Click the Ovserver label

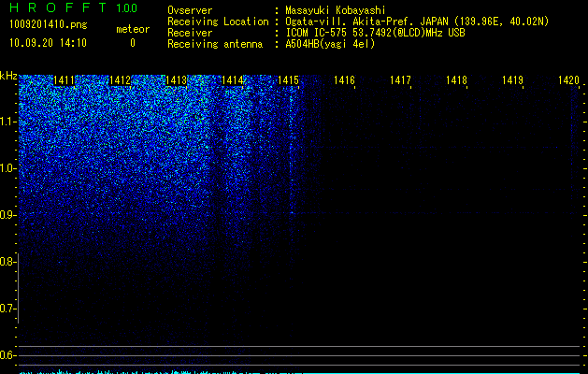(x=190, y=10)
